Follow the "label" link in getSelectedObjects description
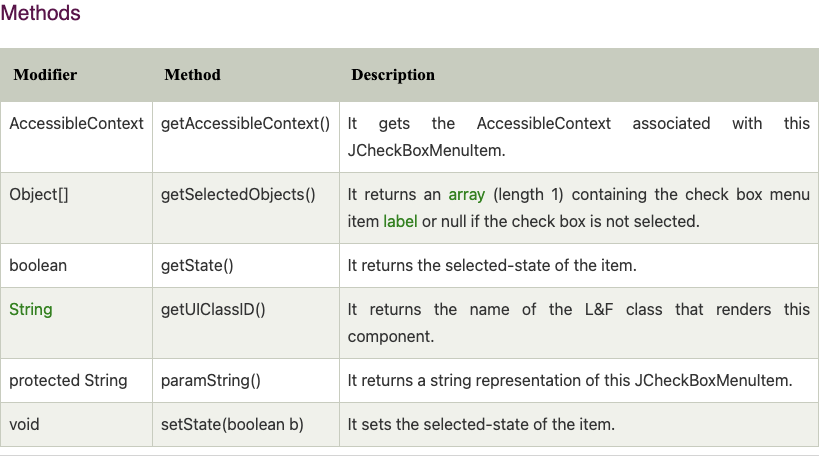The height and width of the screenshot is (459, 824). 400,221
